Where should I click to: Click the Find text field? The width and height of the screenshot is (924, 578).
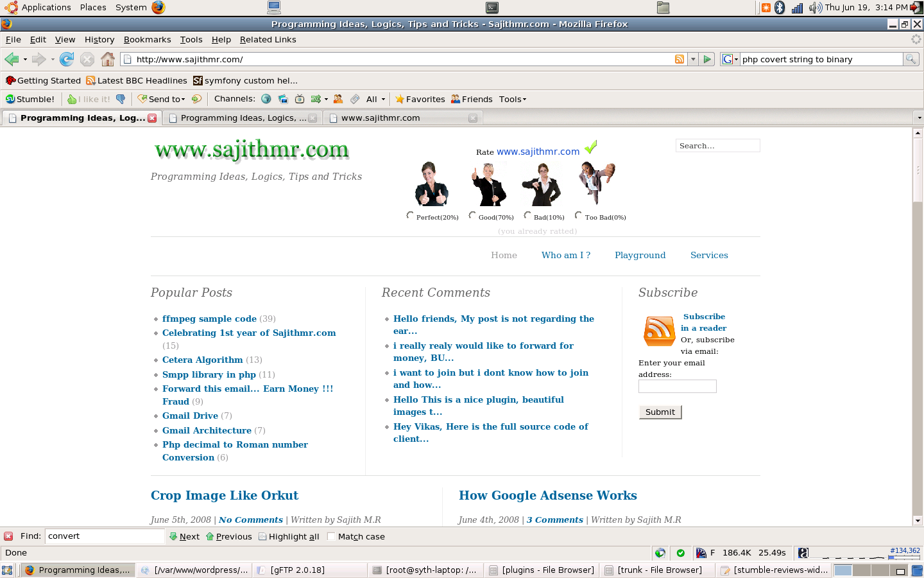(x=105, y=536)
